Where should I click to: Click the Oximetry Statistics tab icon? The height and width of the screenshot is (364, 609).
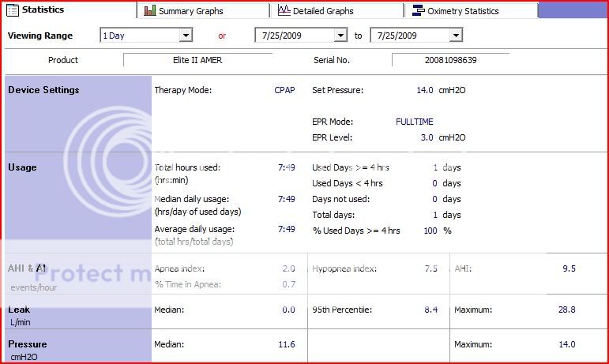pyautogui.click(x=418, y=11)
